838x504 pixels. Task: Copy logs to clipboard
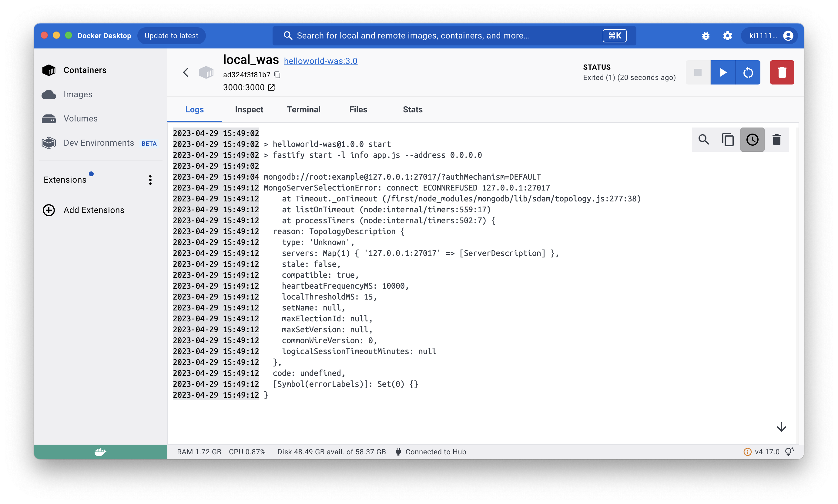click(728, 140)
